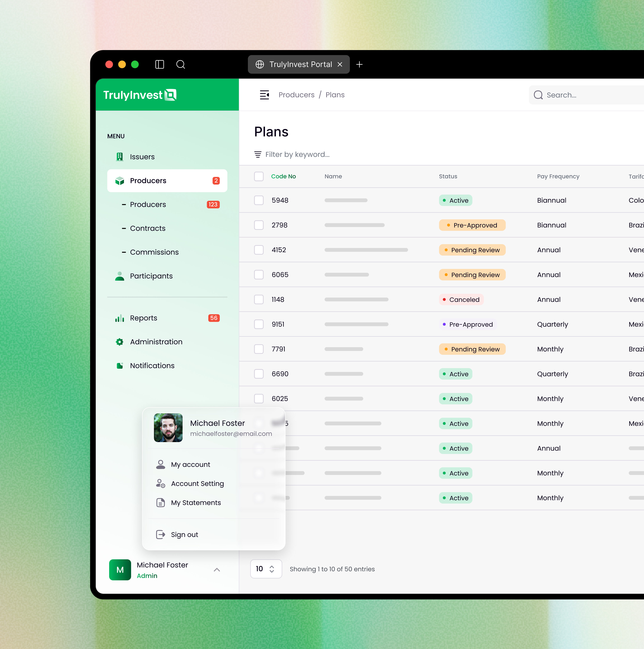Collapse the sidebar via menu toggle icon
This screenshot has width=644, height=649.
tap(264, 95)
